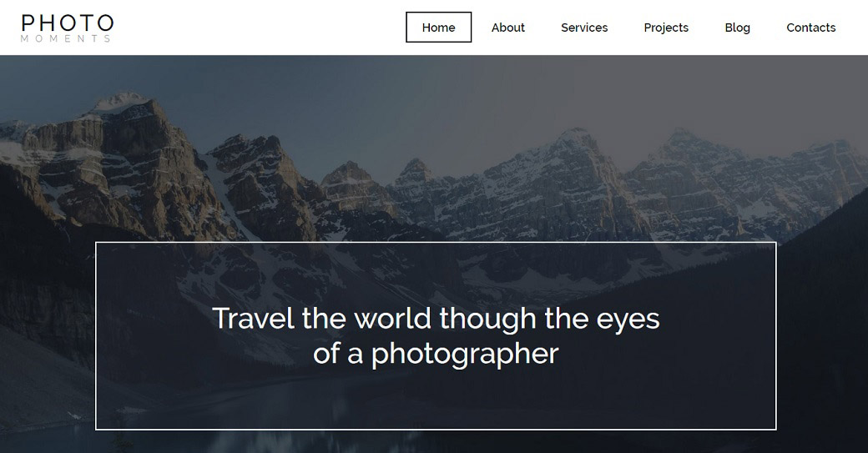Image resolution: width=868 pixels, height=453 pixels.
Task: Go to the About page
Action: pos(507,28)
